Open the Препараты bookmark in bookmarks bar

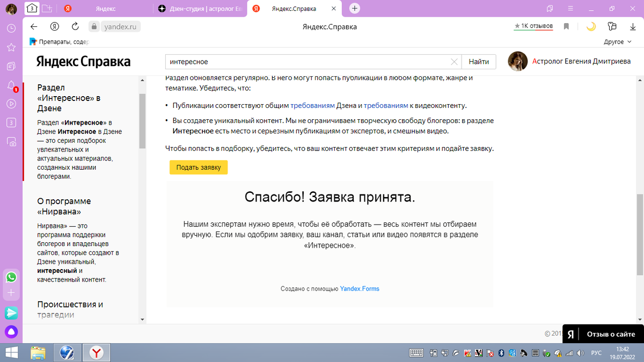pyautogui.click(x=59, y=41)
